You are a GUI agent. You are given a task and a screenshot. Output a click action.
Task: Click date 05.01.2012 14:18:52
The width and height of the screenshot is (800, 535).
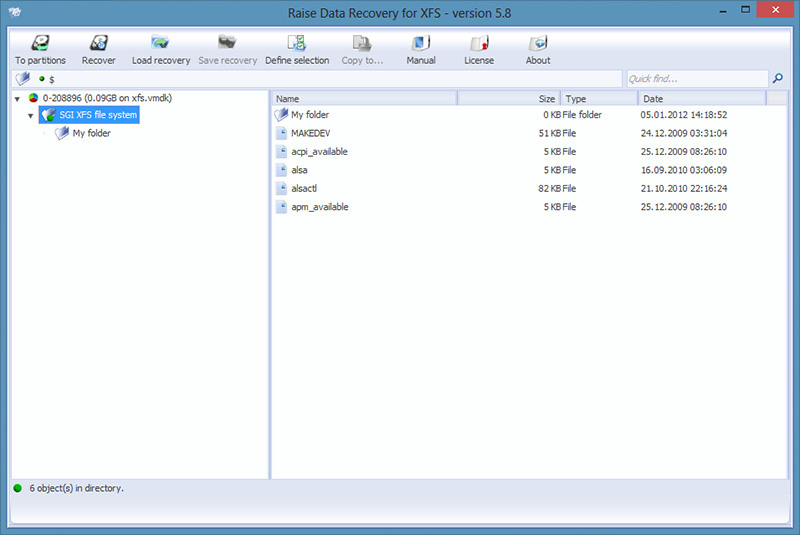684,115
